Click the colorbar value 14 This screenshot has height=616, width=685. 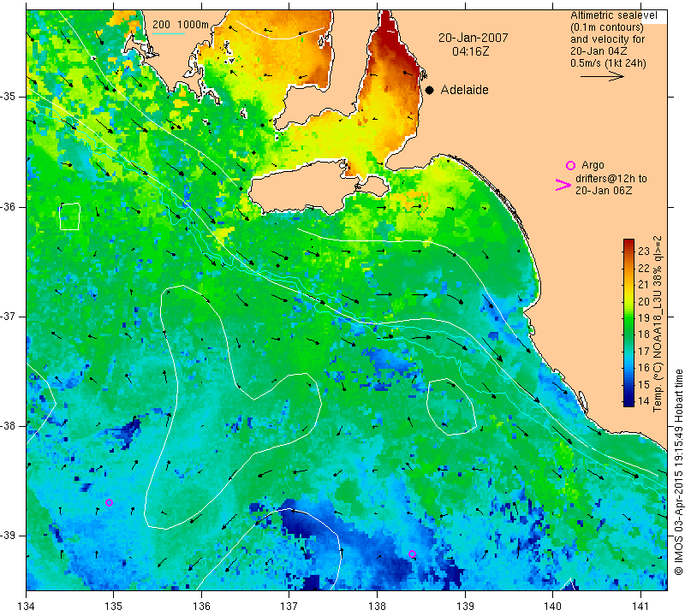coord(644,400)
